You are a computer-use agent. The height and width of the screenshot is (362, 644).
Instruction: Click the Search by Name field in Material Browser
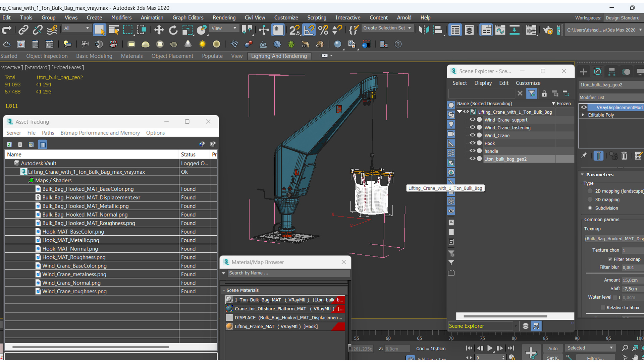pyautogui.click(x=288, y=273)
